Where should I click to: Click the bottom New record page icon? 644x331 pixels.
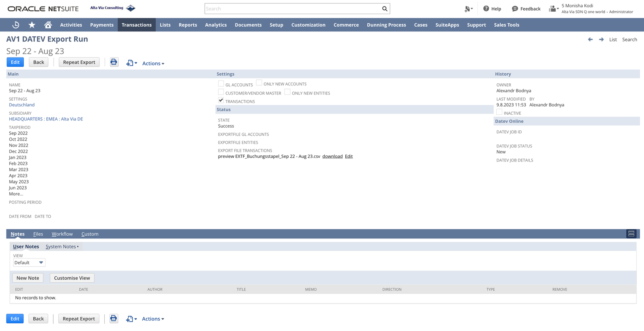(131, 319)
